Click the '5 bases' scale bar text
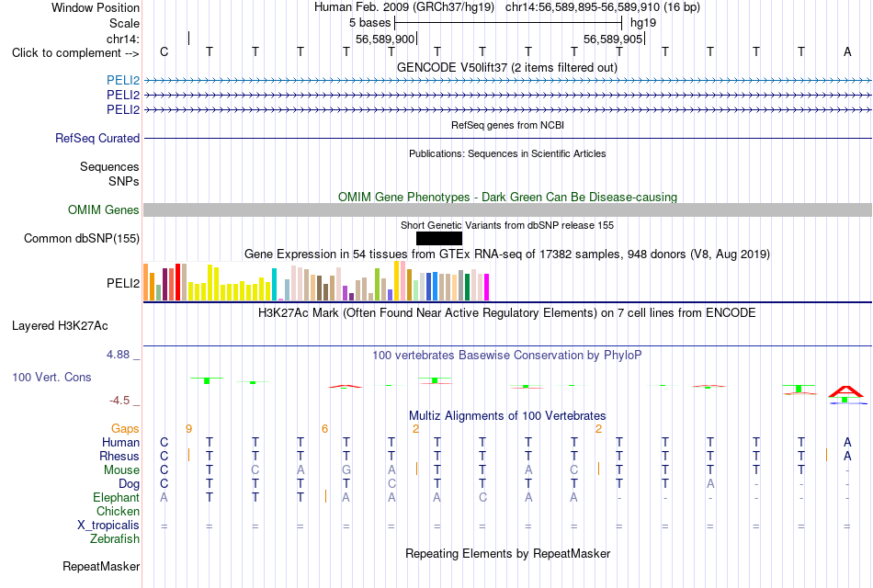Viewport: 873px width, 588px height. 370,23
